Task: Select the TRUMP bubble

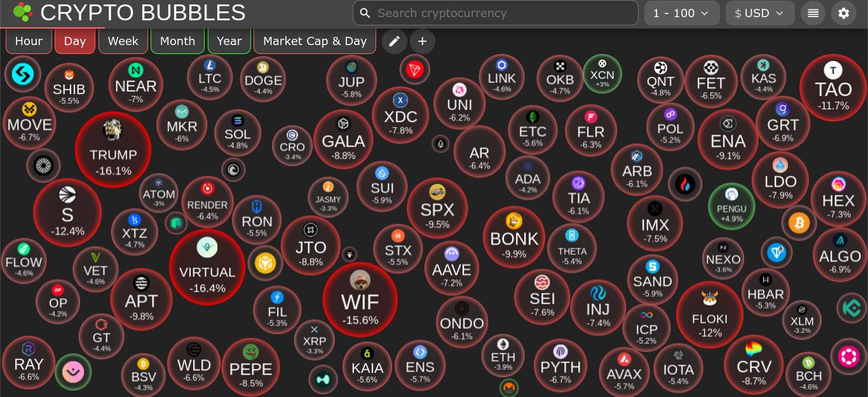Action: point(113,150)
